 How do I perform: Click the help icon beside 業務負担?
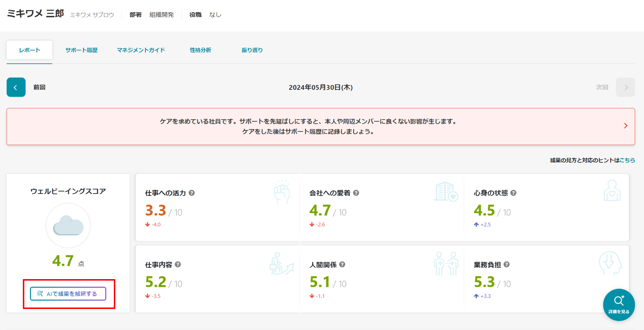pos(506,264)
